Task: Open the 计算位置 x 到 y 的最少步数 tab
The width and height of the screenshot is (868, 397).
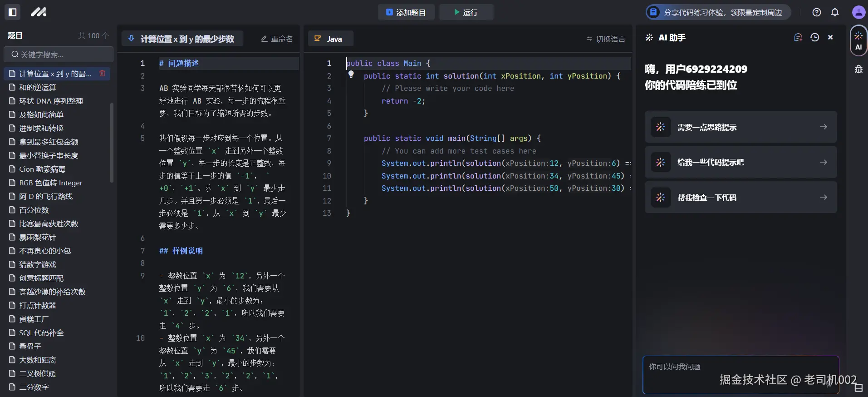Action: pyautogui.click(x=182, y=39)
